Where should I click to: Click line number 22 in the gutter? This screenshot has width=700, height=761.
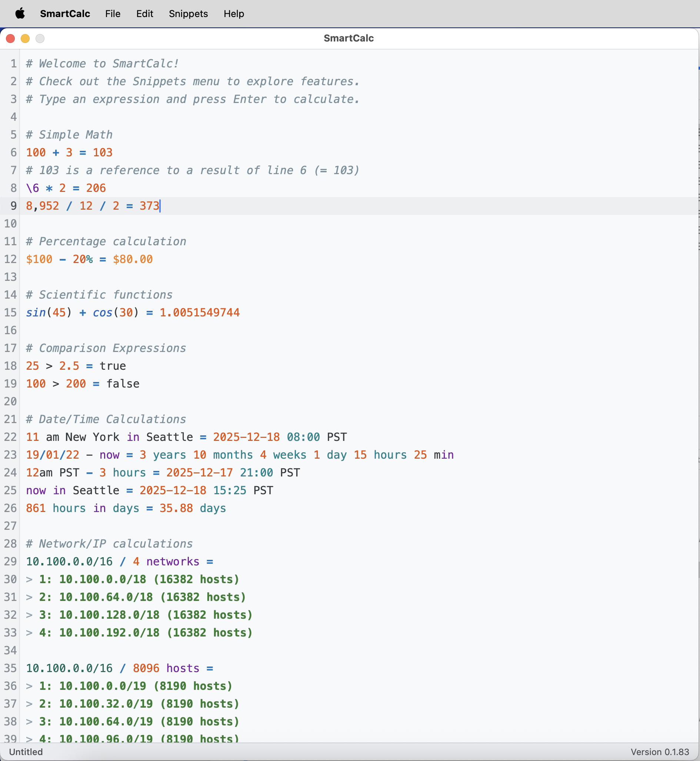coord(10,437)
